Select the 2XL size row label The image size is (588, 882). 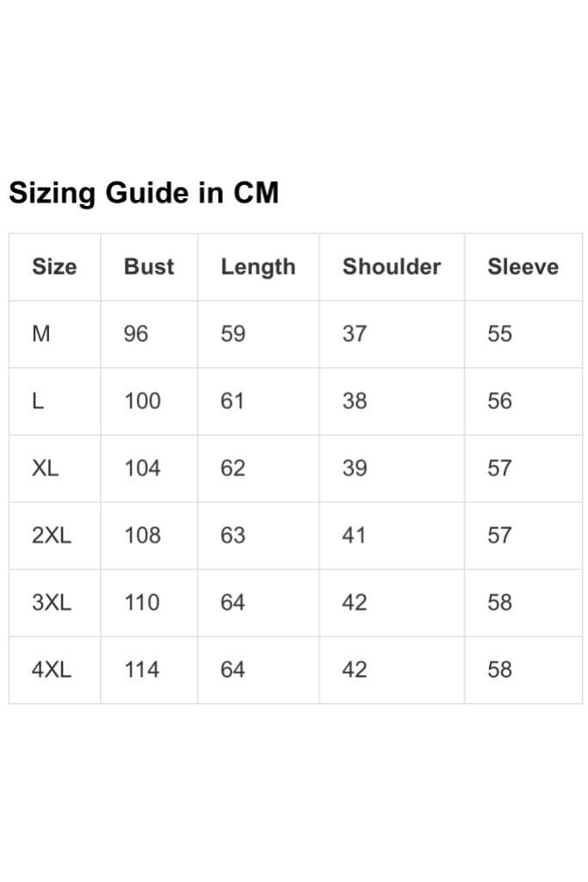(x=52, y=535)
